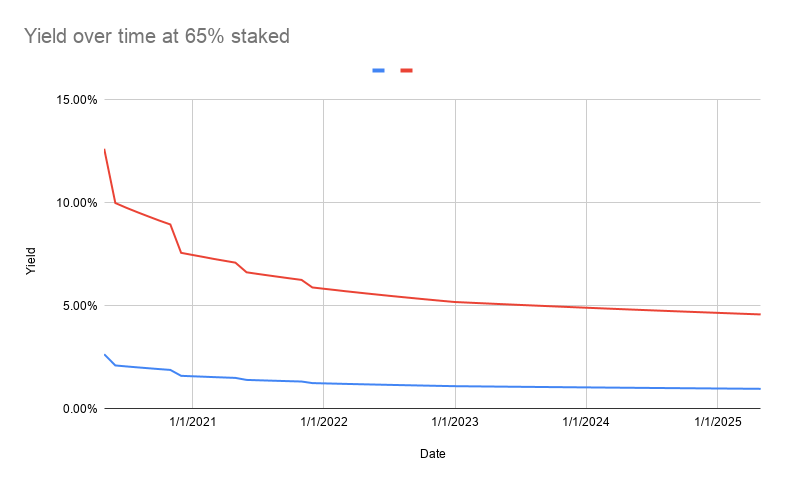This screenshot has height=485, width=785.
Task: Click the red legend swatch
Action: coord(407,71)
